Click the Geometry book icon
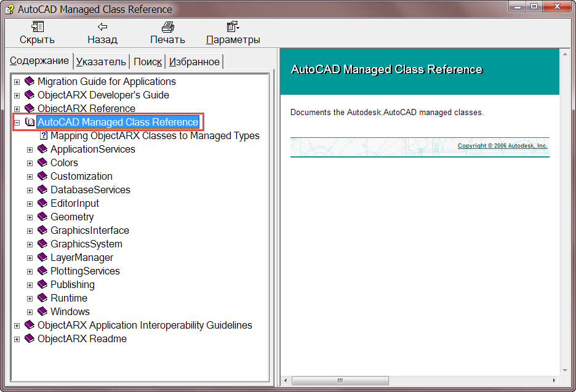Image resolution: width=576 pixels, height=392 pixels. click(x=42, y=217)
